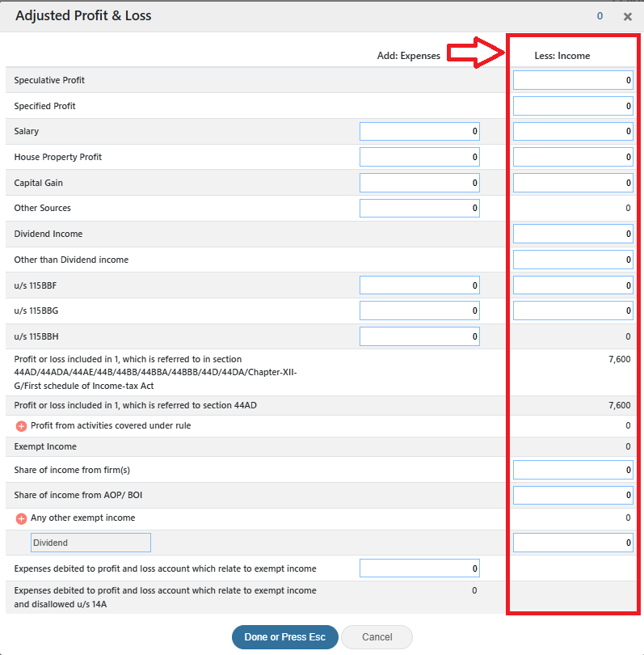Screen dimensions: 644x655
Task: Click the blue 0 link in header
Action: coord(600,16)
